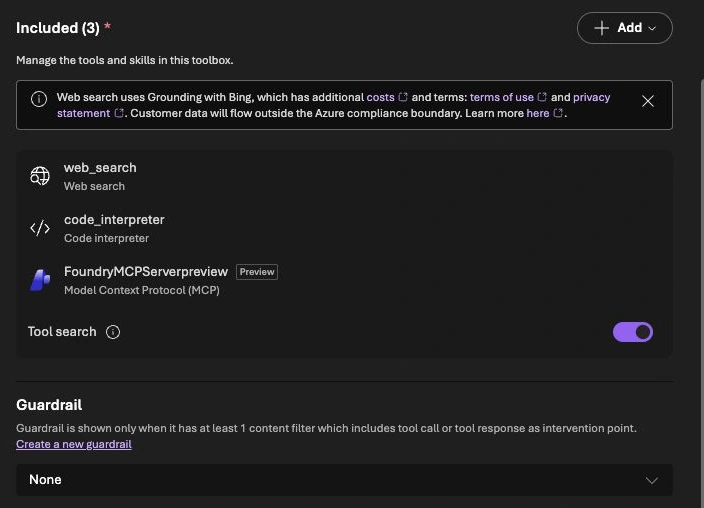
Task: Show Tool search info tooltip icon
Action: (113, 332)
